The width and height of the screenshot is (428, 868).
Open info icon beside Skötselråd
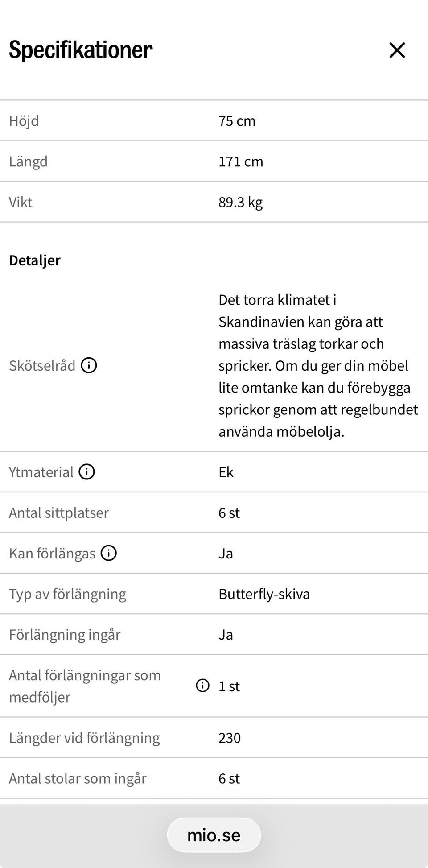click(x=89, y=365)
